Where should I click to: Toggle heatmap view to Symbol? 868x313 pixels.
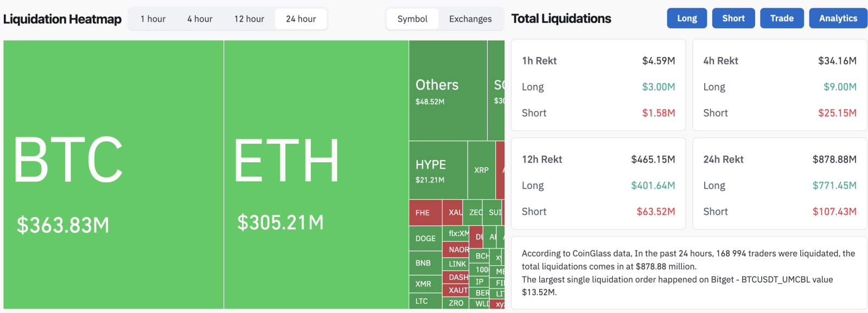[x=412, y=19]
